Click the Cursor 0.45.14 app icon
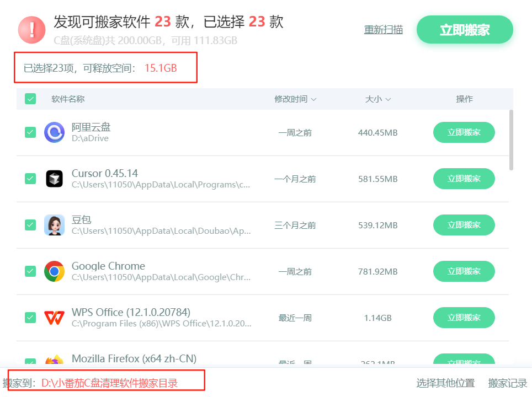 [x=54, y=179]
